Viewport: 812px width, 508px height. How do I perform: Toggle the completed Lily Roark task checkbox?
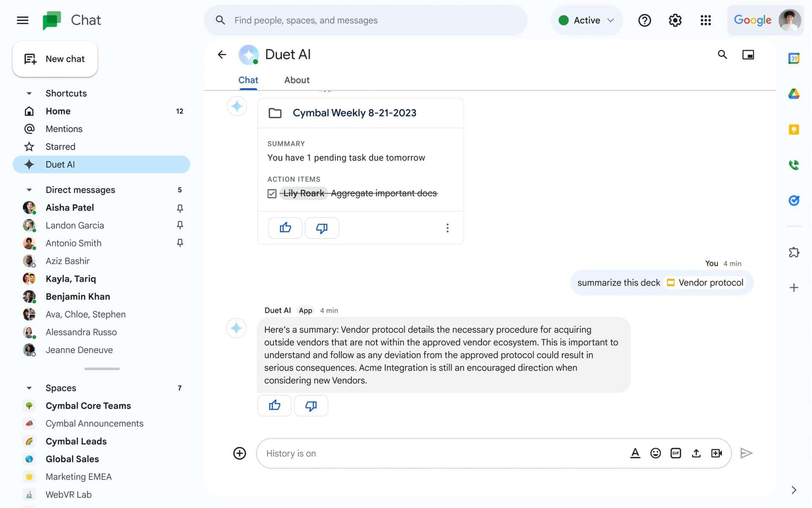[272, 193]
